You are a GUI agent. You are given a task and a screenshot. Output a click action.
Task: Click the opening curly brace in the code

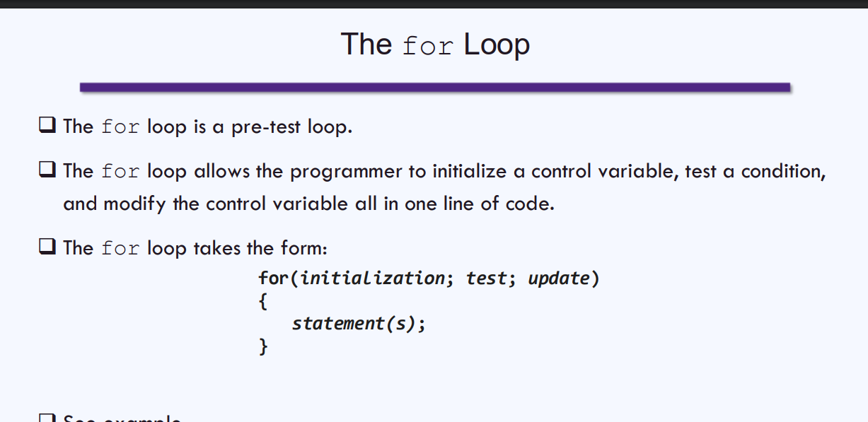click(263, 301)
